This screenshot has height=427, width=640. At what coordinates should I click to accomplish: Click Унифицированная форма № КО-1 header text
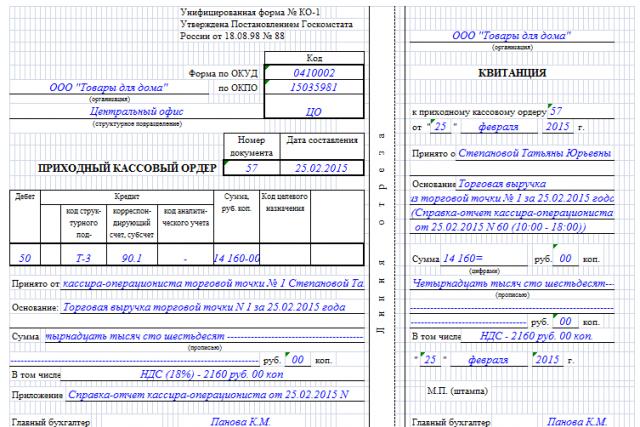tap(250, 12)
